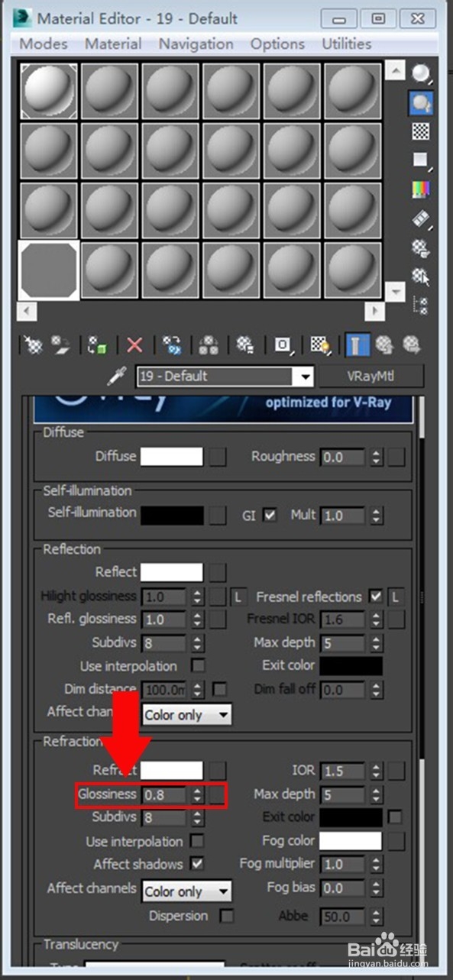Image resolution: width=453 pixels, height=980 pixels.
Task: Click the map button beside Refract swatch
Action: [x=218, y=771]
